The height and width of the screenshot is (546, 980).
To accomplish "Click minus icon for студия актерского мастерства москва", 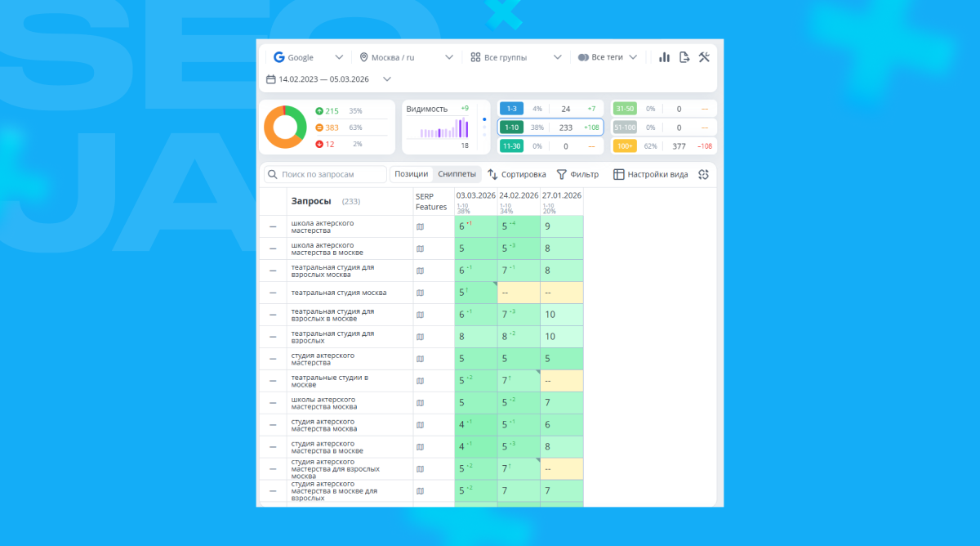I will (273, 425).
